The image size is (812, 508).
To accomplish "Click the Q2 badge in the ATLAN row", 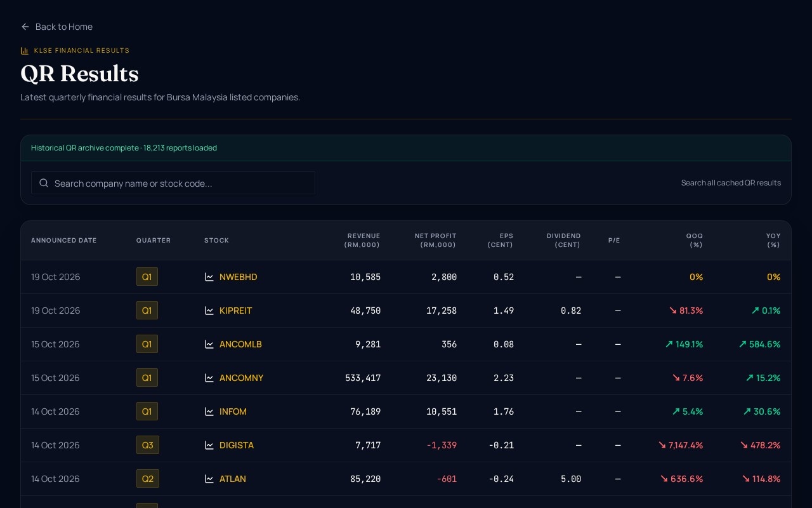I will [148, 479].
